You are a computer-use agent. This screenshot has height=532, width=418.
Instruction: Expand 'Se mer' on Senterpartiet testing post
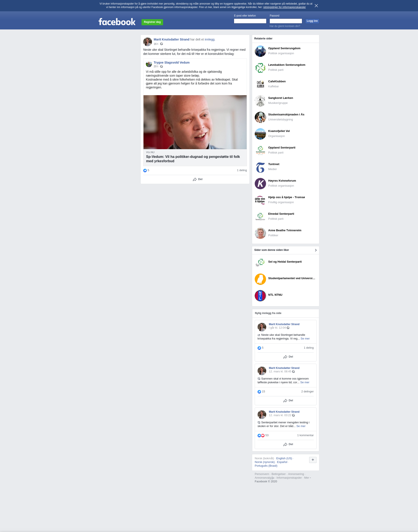[301, 426]
